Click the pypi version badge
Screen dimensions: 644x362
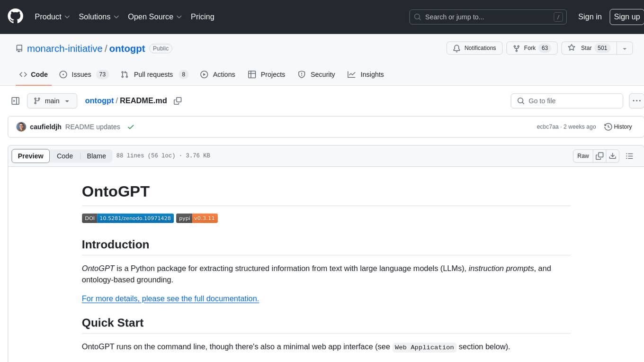[197, 218]
